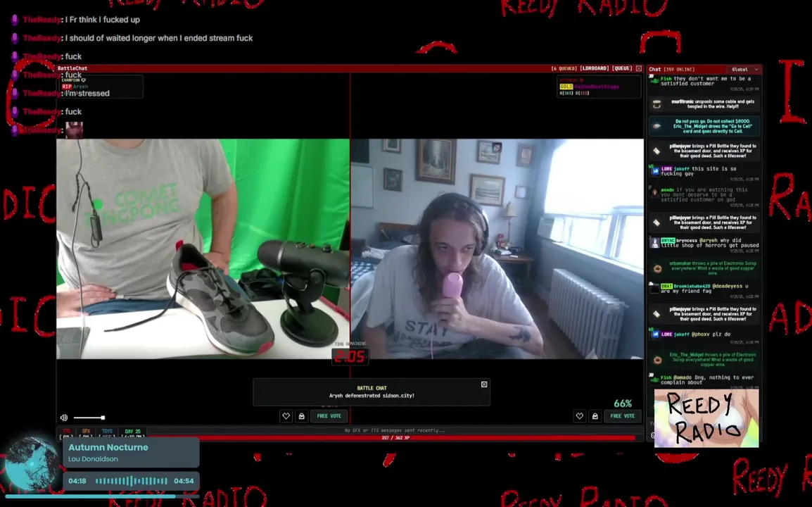
Task: Cast a FREE VOTE for the right contestant
Action: [x=623, y=415]
